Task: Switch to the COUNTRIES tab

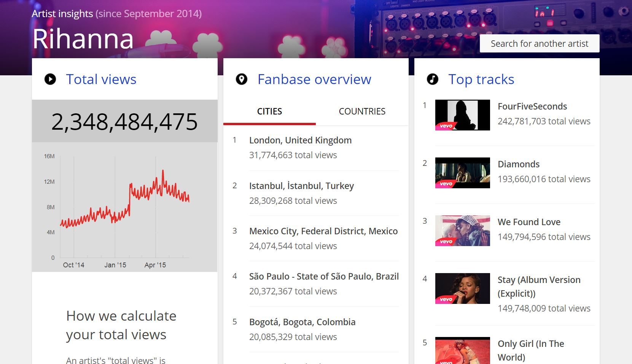Action: [362, 111]
